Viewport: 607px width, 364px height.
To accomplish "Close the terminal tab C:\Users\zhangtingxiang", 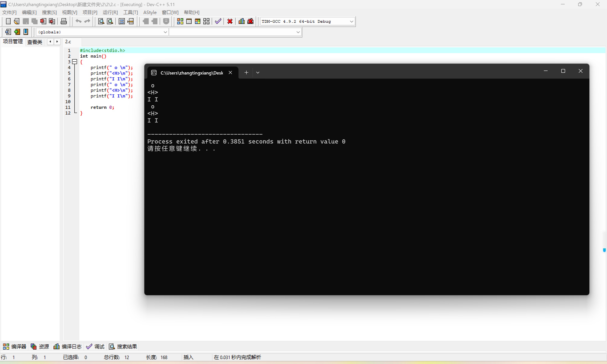I will (x=230, y=73).
